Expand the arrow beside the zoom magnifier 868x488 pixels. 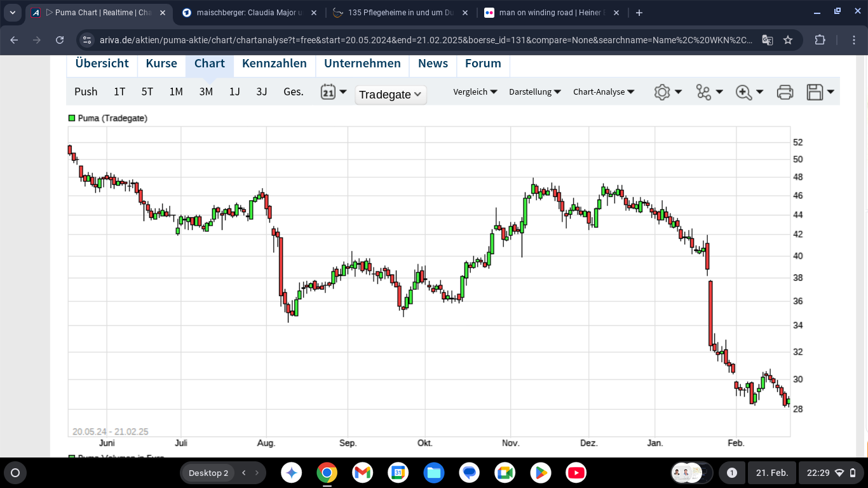[759, 92]
